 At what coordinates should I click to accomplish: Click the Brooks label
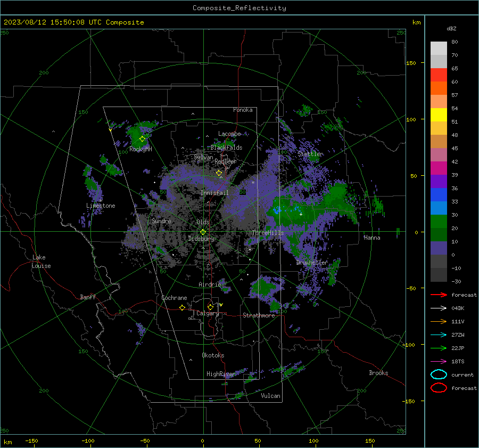378,372
